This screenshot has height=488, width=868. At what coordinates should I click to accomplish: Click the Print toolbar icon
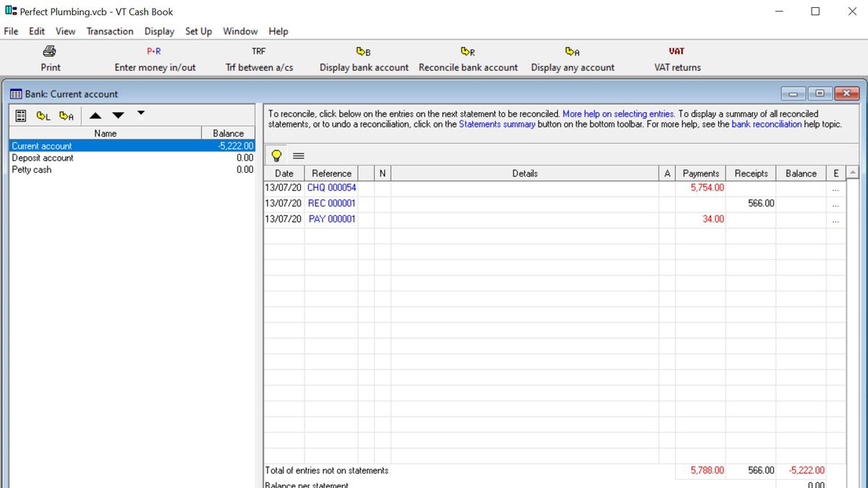tap(50, 59)
